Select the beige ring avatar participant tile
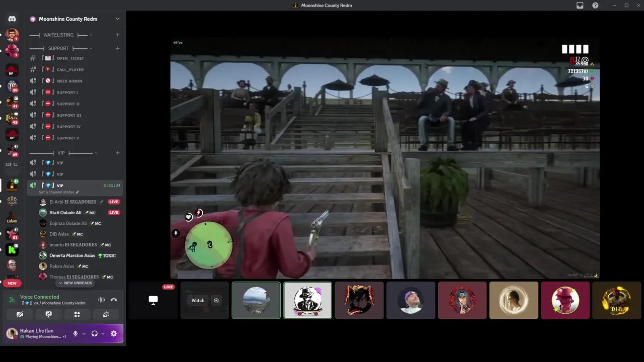Viewport: 644px width, 362px height. tap(514, 300)
